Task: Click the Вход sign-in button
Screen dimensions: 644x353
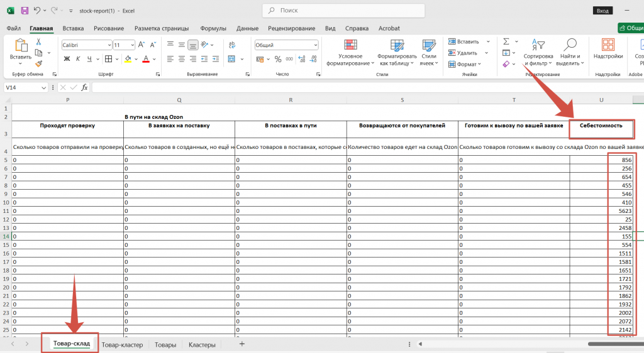Action: pyautogui.click(x=602, y=11)
